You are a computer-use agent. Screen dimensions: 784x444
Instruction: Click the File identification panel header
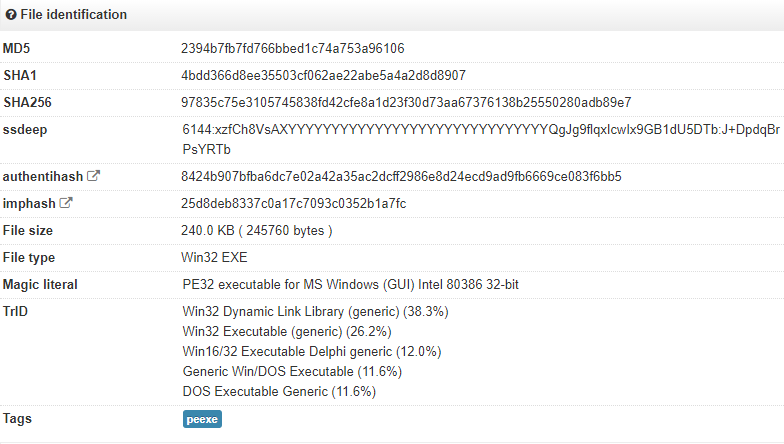click(72, 15)
